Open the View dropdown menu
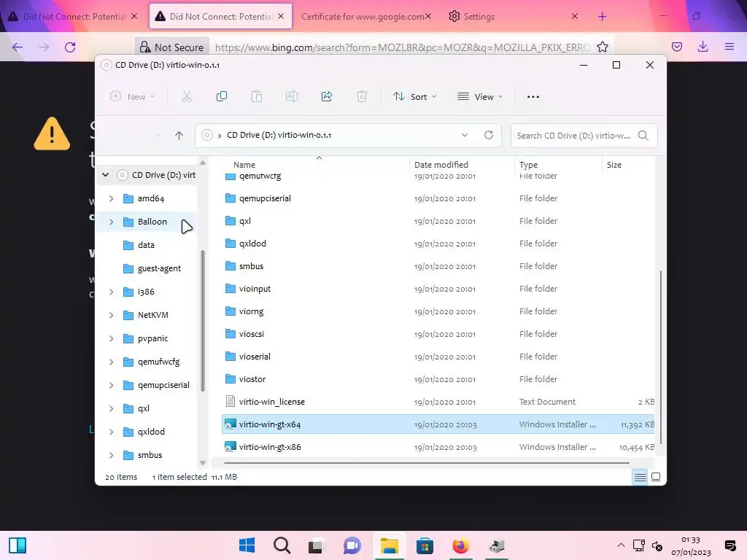 (480, 97)
